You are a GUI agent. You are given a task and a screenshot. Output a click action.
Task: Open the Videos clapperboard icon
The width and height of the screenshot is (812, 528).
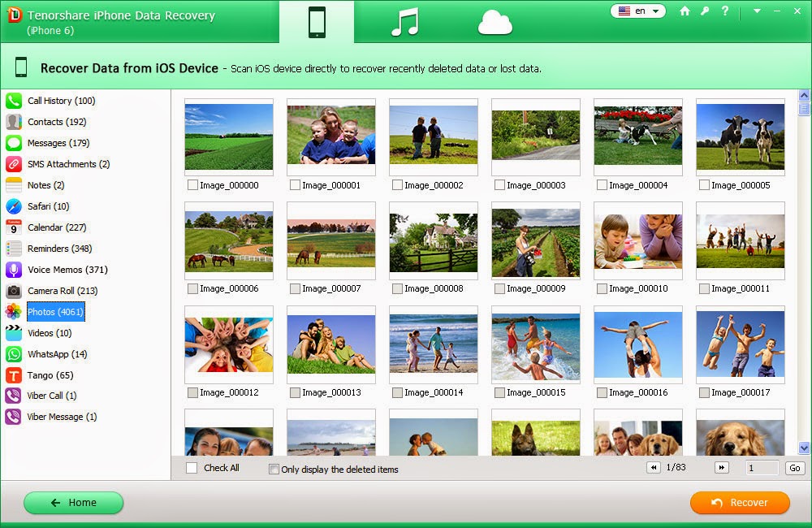pyautogui.click(x=14, y=333)
